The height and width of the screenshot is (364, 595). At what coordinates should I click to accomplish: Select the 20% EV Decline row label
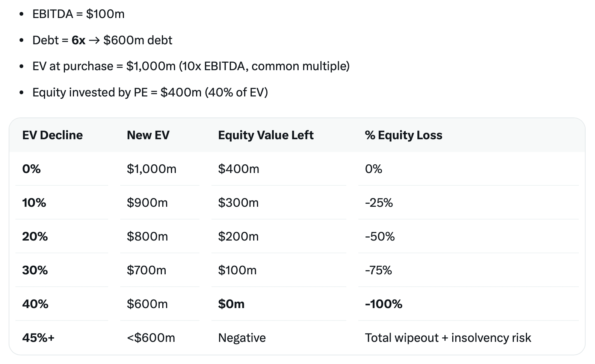pos(35,236)
